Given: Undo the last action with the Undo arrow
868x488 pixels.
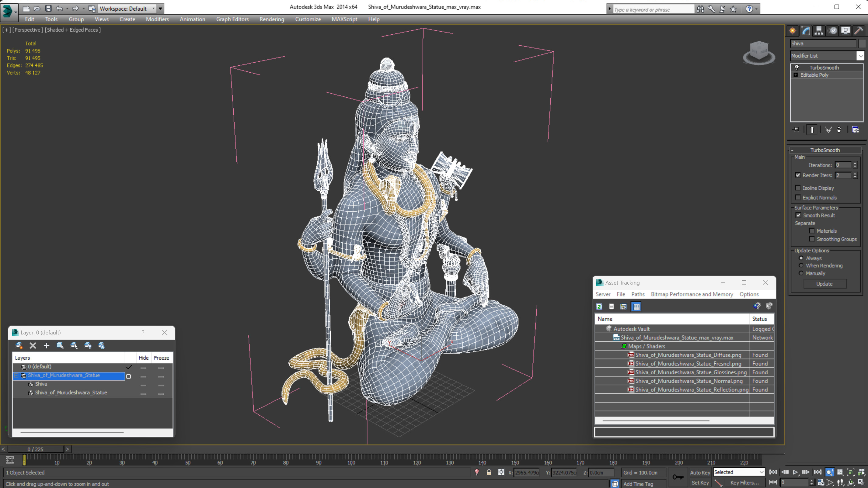Looking at the screenshot, I should pyautogui.click(x=59, y=9).
